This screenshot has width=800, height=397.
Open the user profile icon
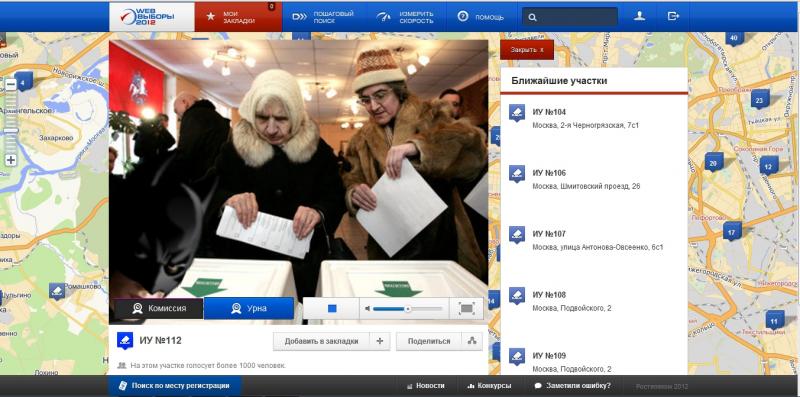point(639,16)
